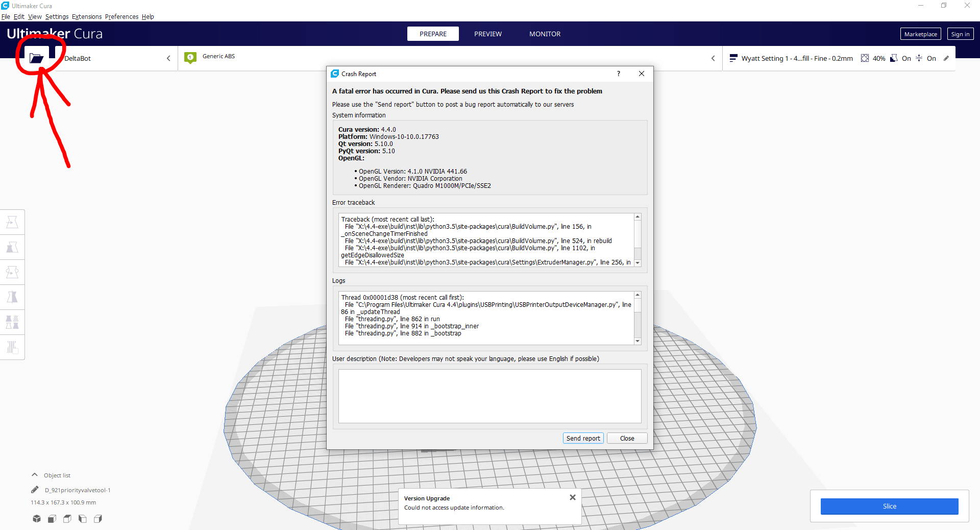Switch to the PREVIEW stage
Viewport: 980px width, 530px height.
point(488,34)
